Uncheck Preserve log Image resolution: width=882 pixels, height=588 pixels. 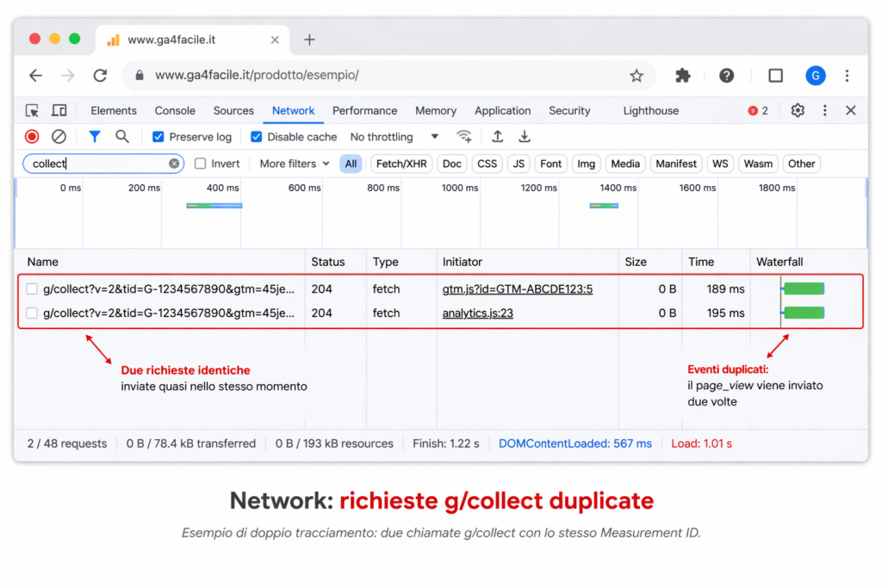[x=158, y=137]
